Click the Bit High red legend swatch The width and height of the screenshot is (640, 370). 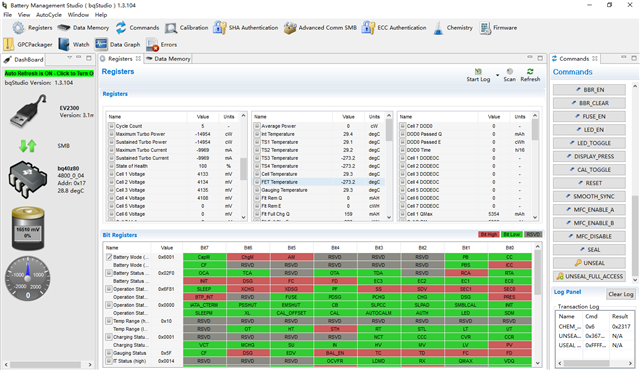tap(489, 235)
